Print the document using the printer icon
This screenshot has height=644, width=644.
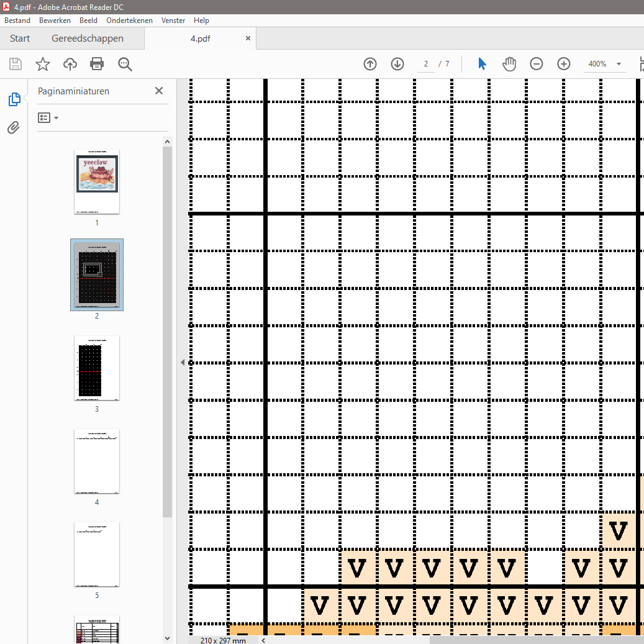97,64
